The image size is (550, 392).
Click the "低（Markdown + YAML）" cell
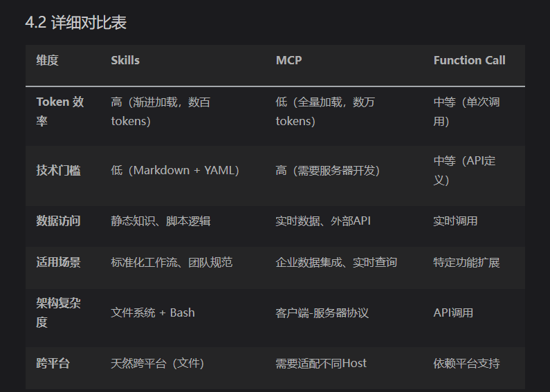point(175,170)
